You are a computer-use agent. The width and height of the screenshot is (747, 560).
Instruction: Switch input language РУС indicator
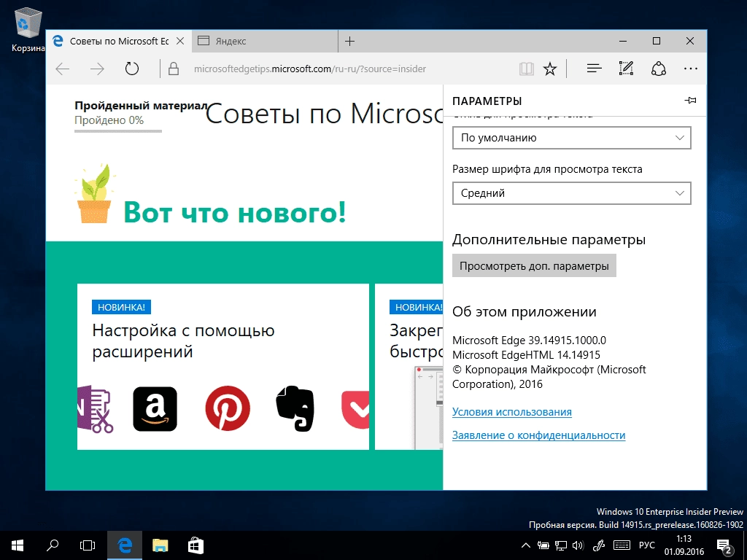point(647,545)
